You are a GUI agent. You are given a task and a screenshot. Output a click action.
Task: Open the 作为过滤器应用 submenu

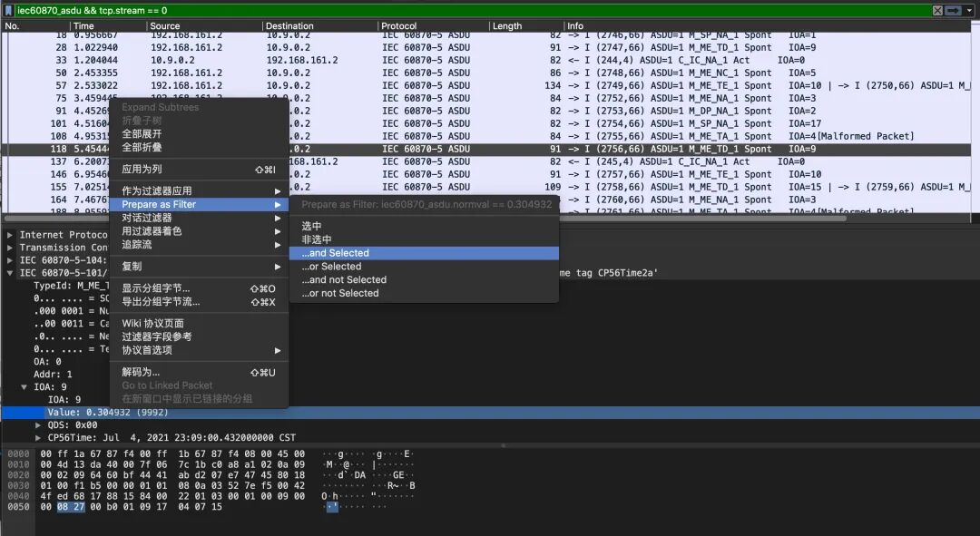(x=199, y=190)
